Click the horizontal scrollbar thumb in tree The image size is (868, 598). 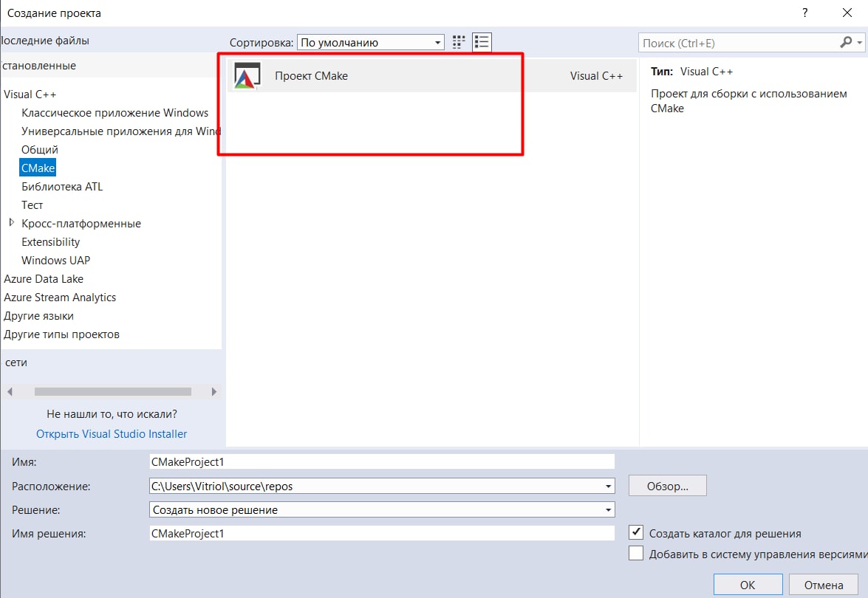tap(113, 392)
